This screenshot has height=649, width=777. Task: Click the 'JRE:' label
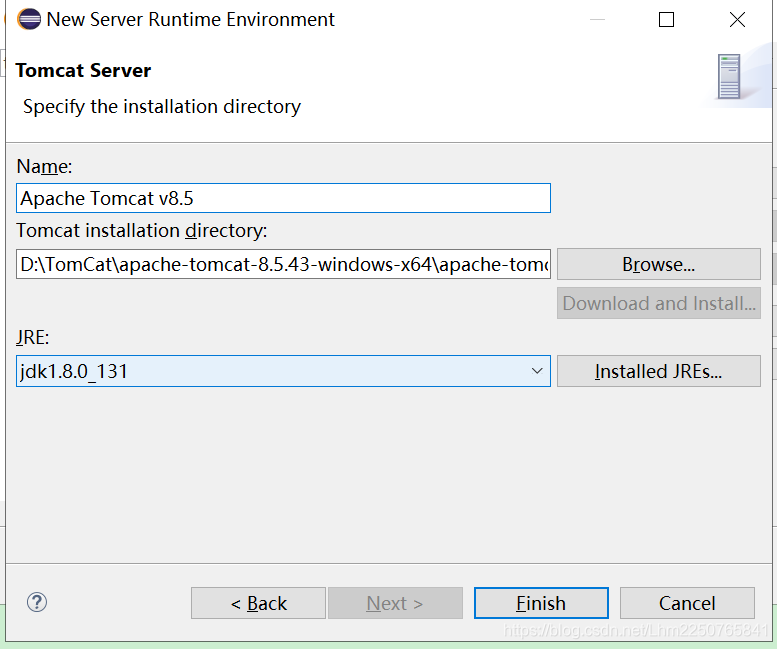[33, 337]
